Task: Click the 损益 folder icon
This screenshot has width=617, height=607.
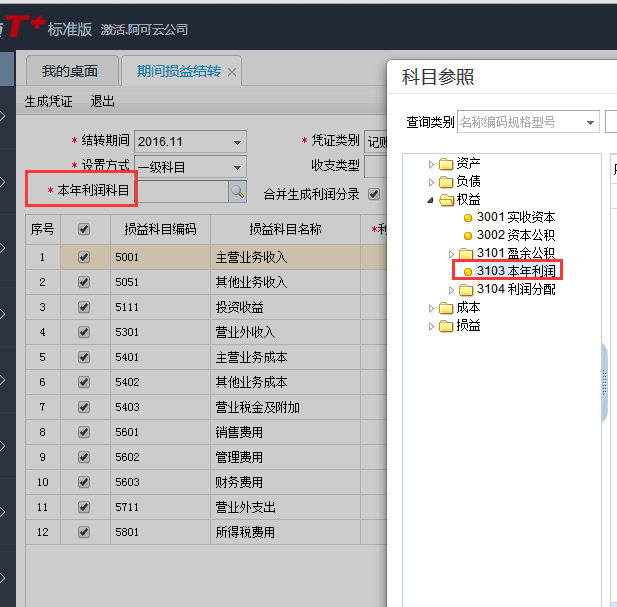Action: click(445, 326)
